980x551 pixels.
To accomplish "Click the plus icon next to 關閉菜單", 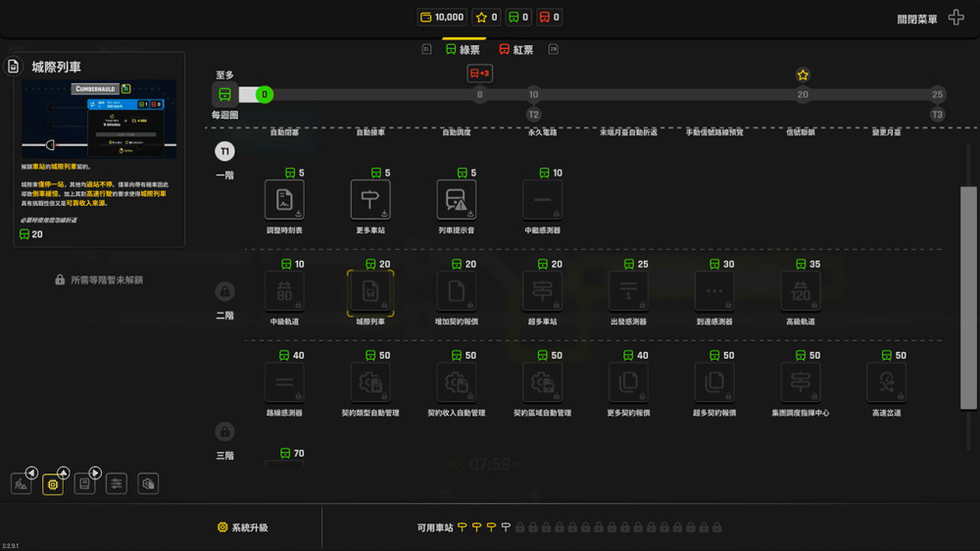I will tap(955, 18).
